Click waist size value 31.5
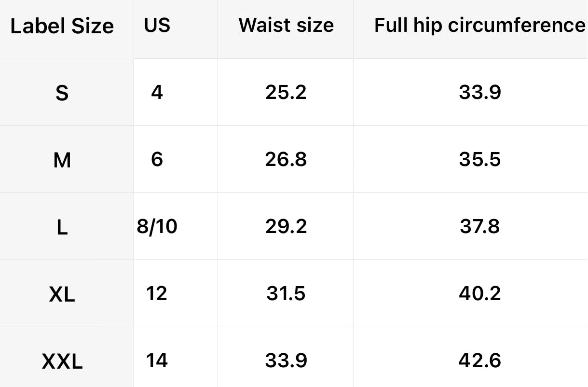 (x=286, y=293)
